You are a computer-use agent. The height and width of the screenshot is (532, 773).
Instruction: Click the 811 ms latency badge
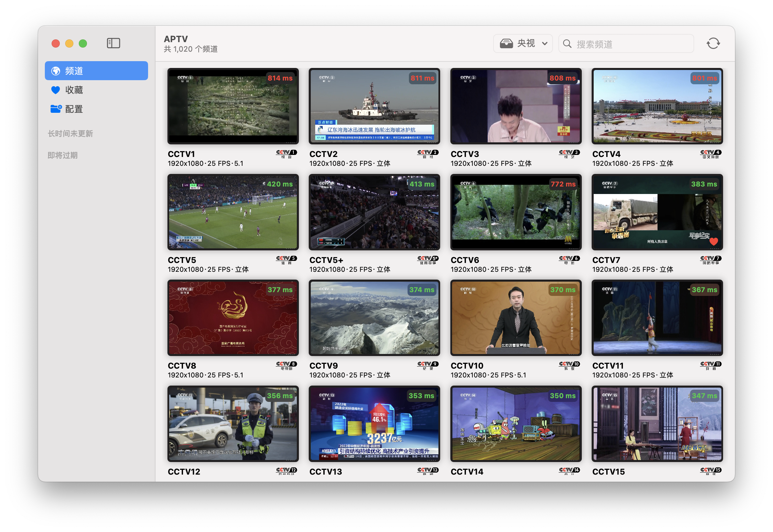coord(422,78)
